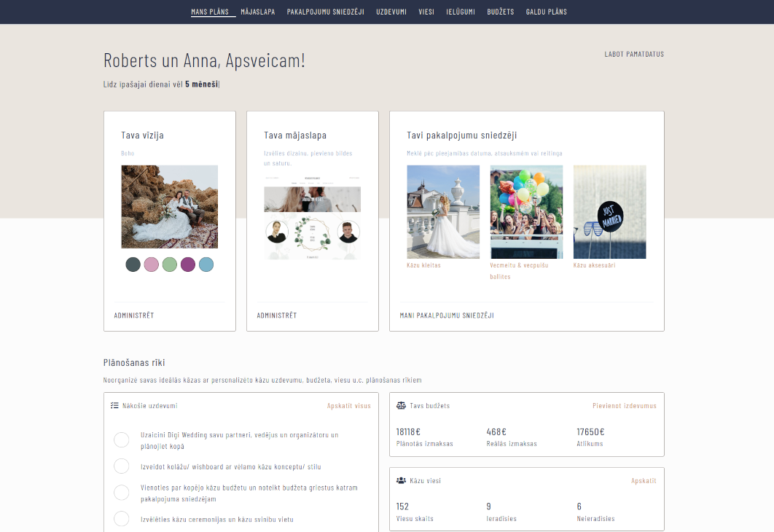This screenshot has width=774, height=532.
Task: Click the Labot pamatdatus link
Action: [x=633, y=54]
